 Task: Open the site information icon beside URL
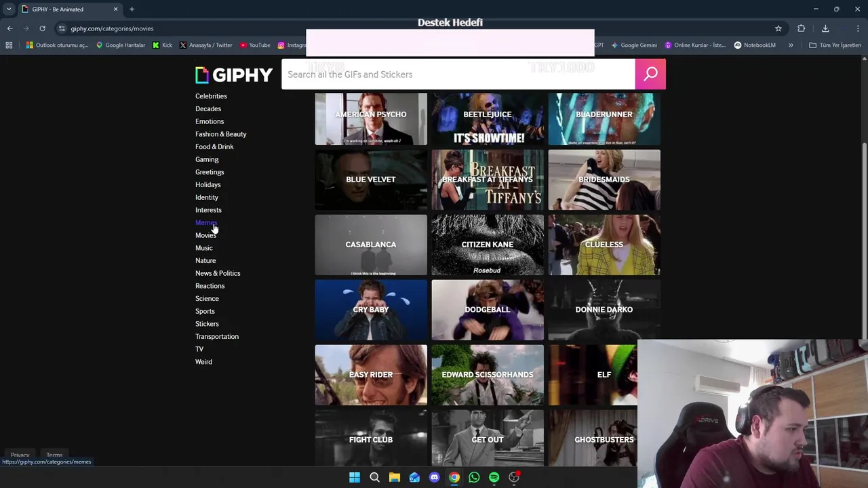pyautogui.click(x=62, y=28)
